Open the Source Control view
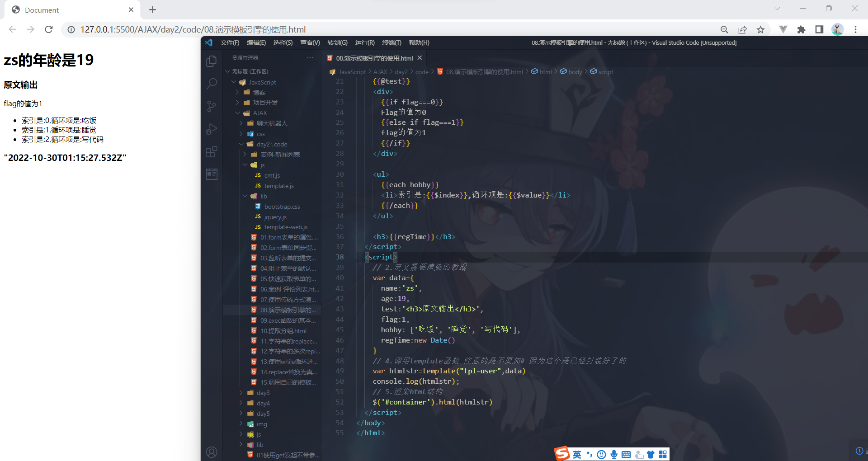Image resolution: width=868 pixels, height=461 pixels. point(212,106)
